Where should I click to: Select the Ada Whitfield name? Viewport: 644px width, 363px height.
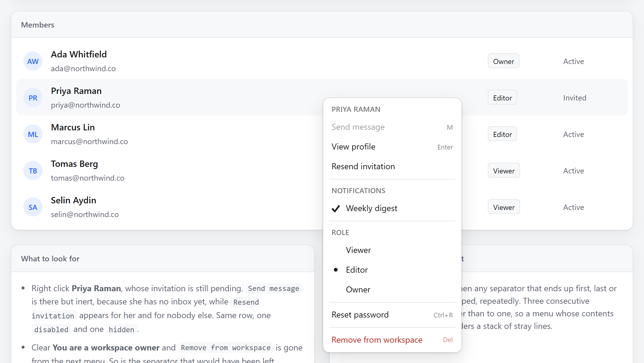tap(79, 54)
